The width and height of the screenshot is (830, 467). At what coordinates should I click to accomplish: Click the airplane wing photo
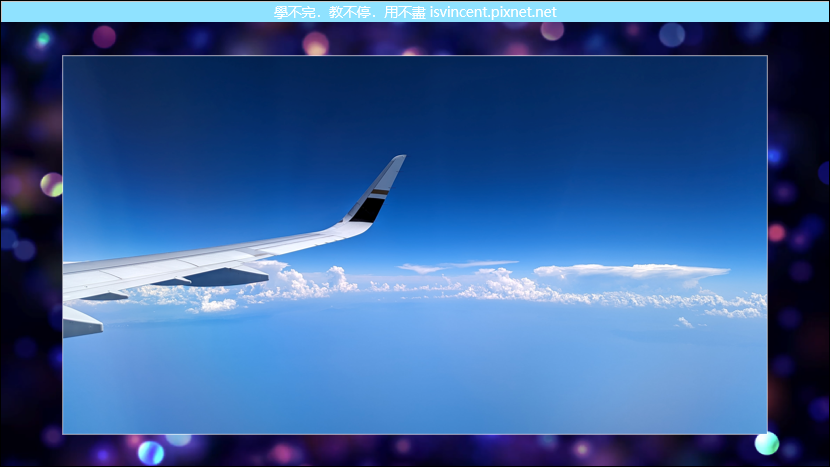click(415, 245)
